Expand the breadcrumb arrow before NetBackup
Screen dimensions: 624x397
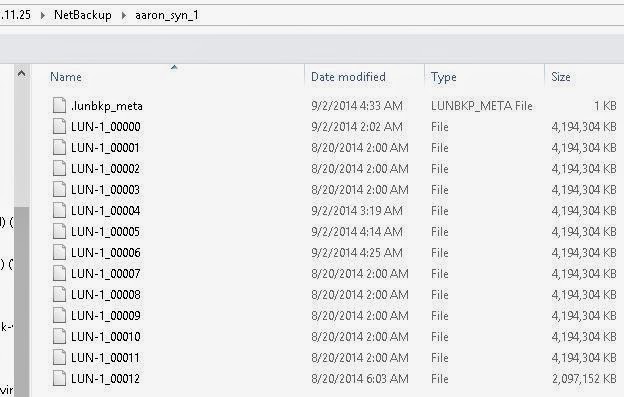click(x=43, y=16)
